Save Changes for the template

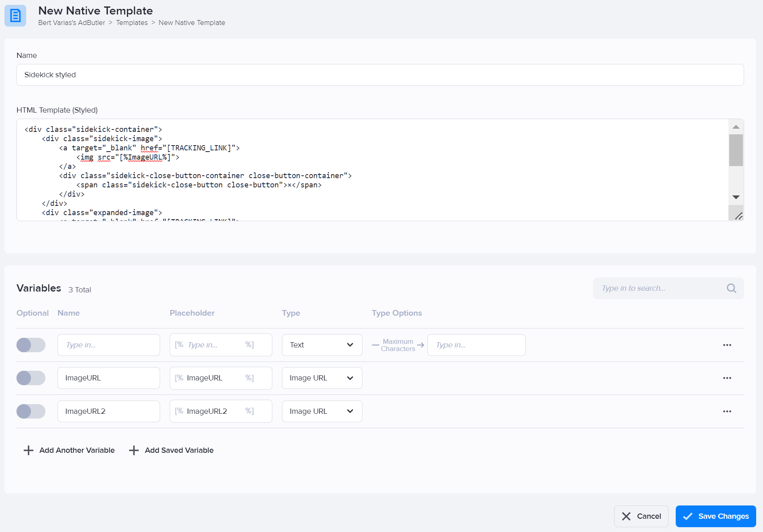715,516
